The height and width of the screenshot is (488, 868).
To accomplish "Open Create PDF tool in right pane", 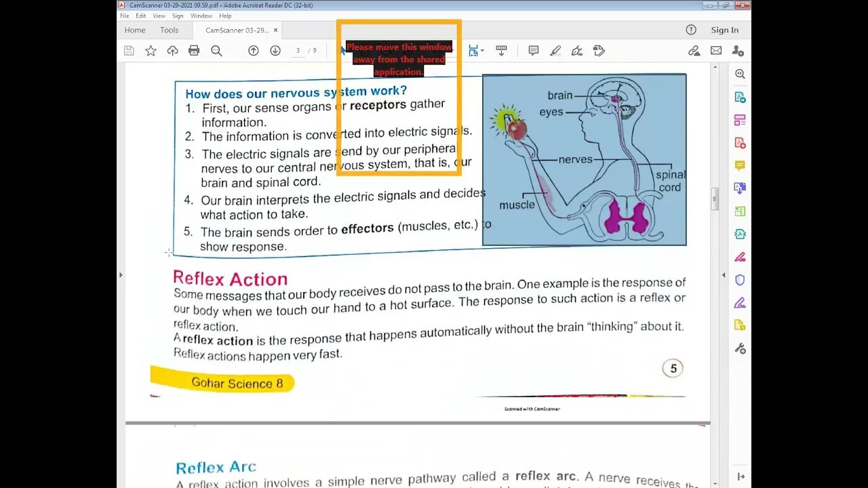I will tap(740, 143).
